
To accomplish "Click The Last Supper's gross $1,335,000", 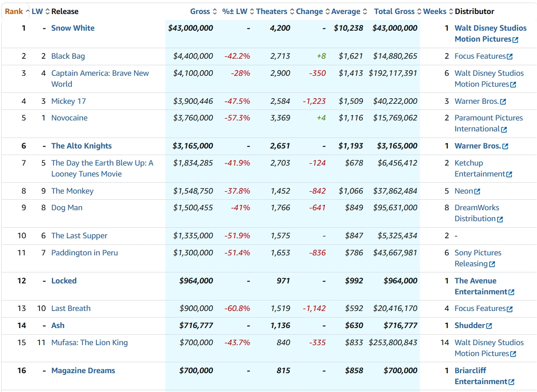I will (193, 236).
